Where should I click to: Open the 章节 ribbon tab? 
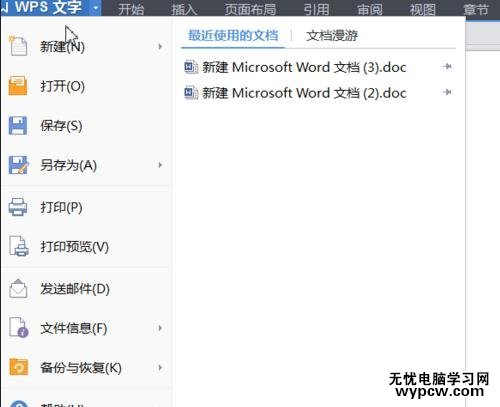[x=476, y=9]
